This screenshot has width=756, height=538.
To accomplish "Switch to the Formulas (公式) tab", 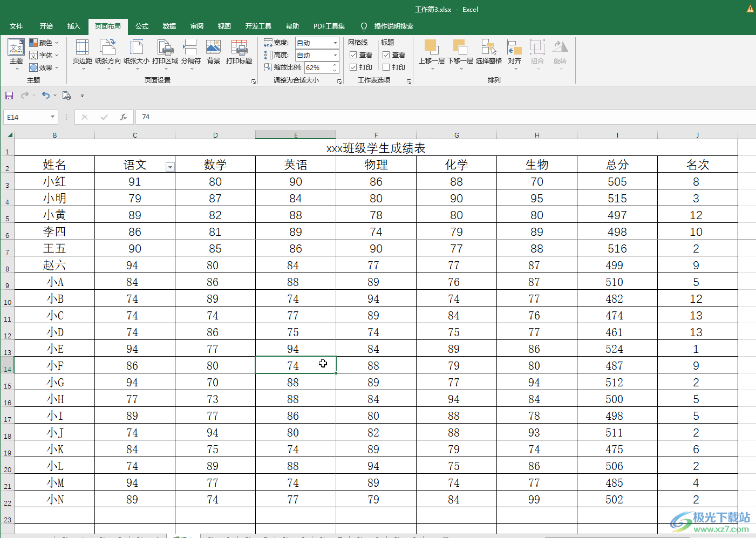I will tap(142, 26).
